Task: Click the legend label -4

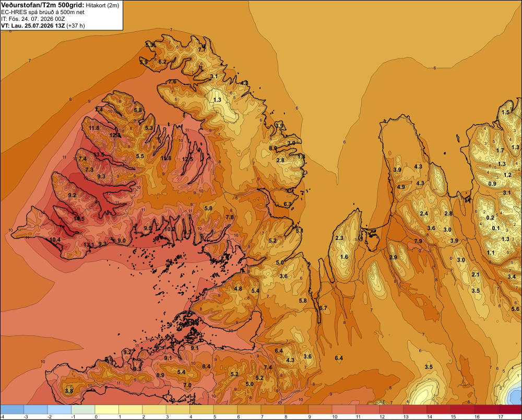Action: click(x=2, y=417)
